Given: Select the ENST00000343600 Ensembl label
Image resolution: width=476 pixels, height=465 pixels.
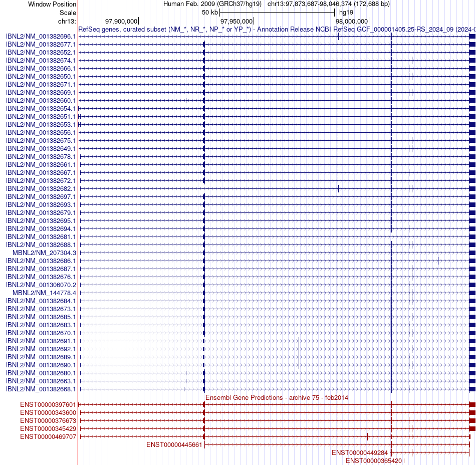Looking at the screenshot, I should [48, 413].
